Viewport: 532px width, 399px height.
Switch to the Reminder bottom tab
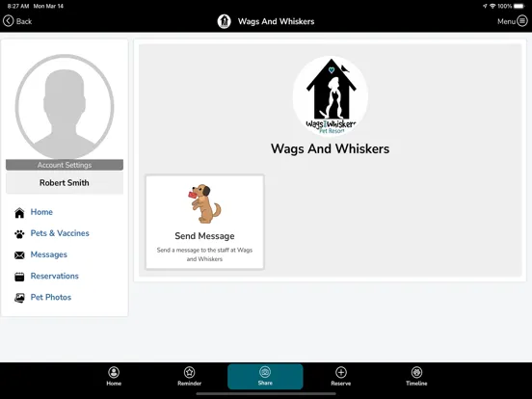pos(189,377)
